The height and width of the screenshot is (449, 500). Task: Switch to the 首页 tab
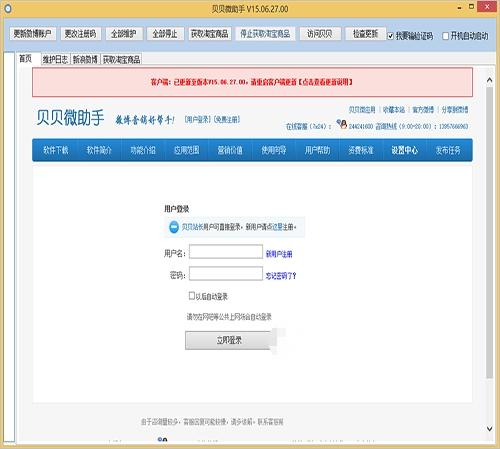tap(26, 59)
